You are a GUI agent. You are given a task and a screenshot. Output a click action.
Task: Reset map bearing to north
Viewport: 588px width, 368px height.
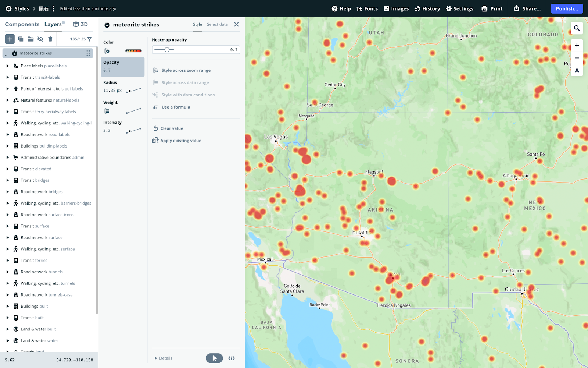click(x=577, y=70)
